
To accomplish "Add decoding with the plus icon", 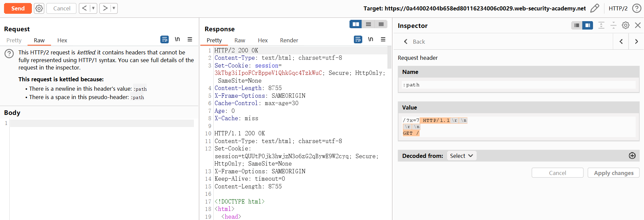I will (x=632, y=156).
